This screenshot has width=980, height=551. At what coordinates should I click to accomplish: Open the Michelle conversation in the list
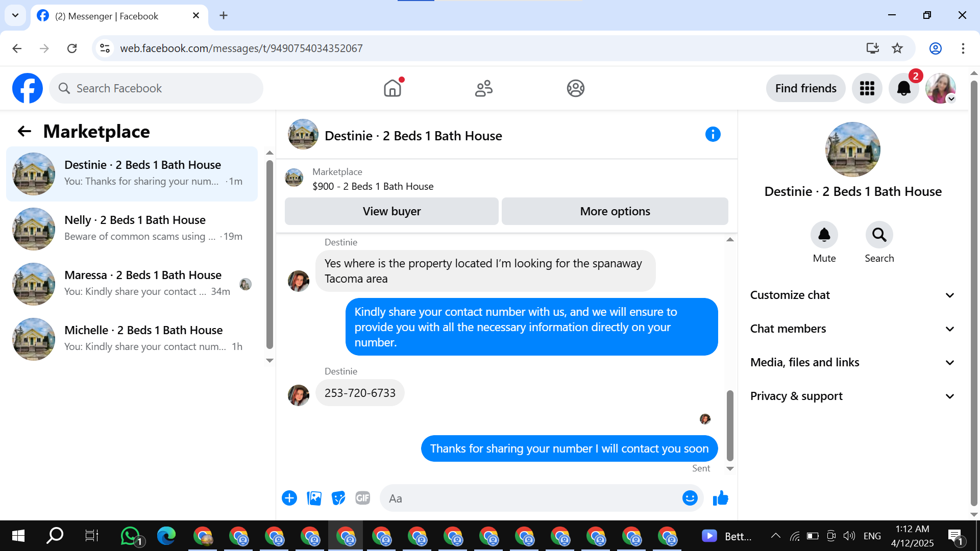pos(132,339)
